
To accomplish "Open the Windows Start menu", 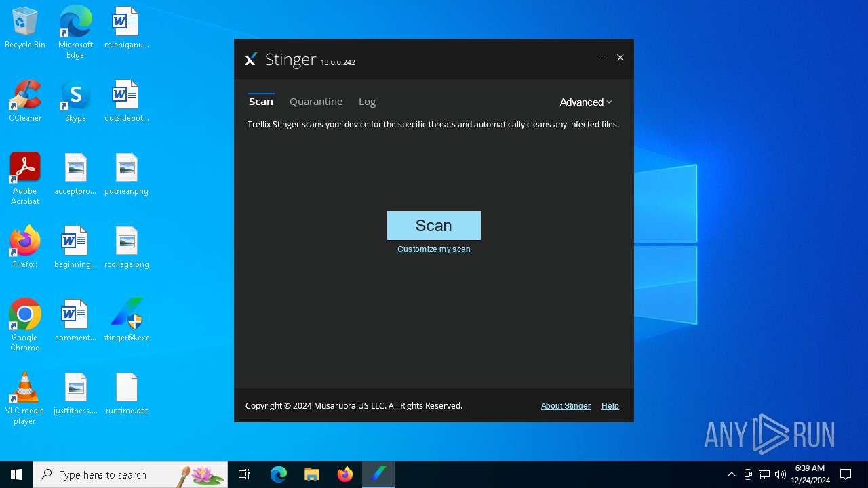I will (x=16, y=474).
